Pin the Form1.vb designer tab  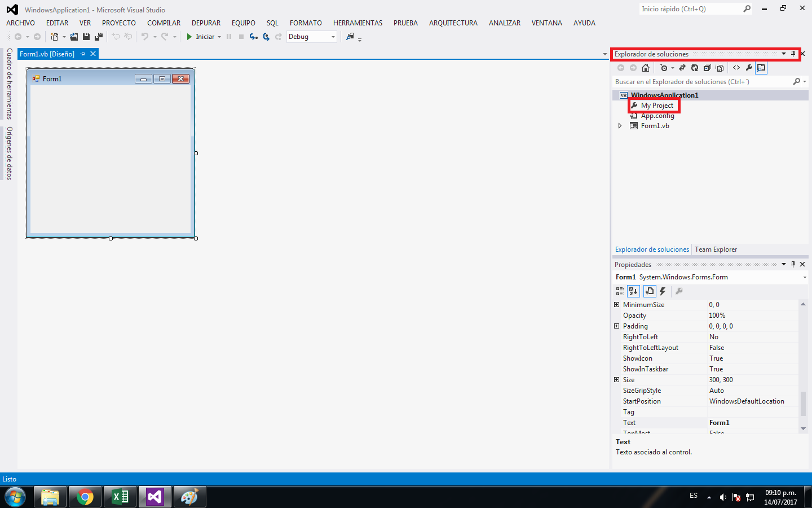coord(83,54)
